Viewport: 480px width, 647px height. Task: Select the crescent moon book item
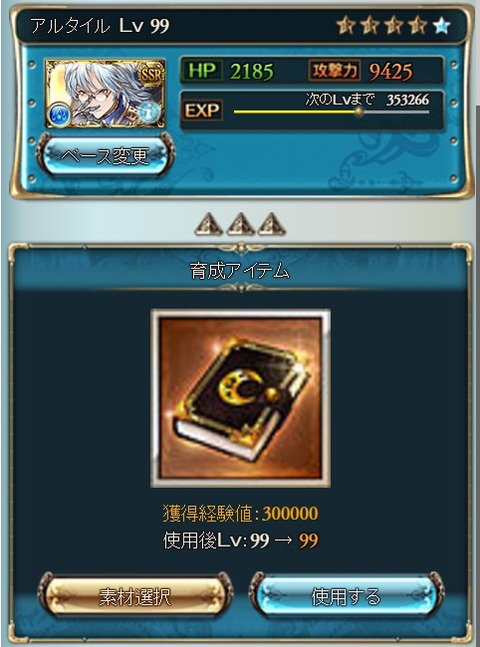(241, 399)
